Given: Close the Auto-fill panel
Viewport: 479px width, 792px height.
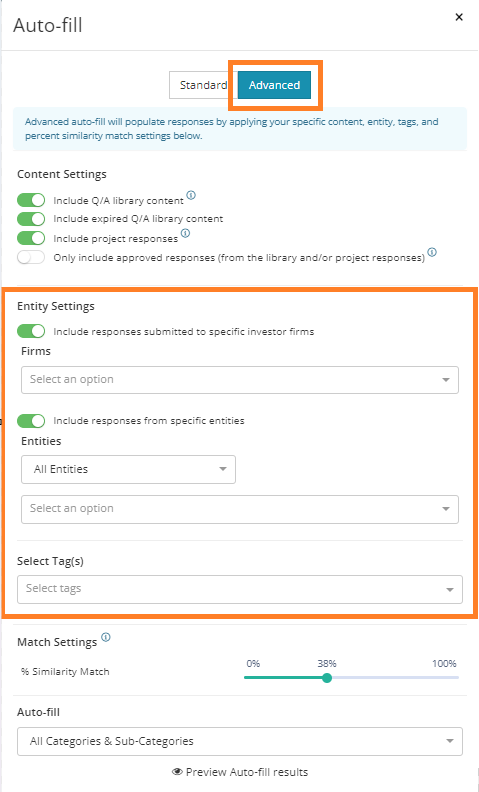Looking at the screenshot, I should pos(459,18).
